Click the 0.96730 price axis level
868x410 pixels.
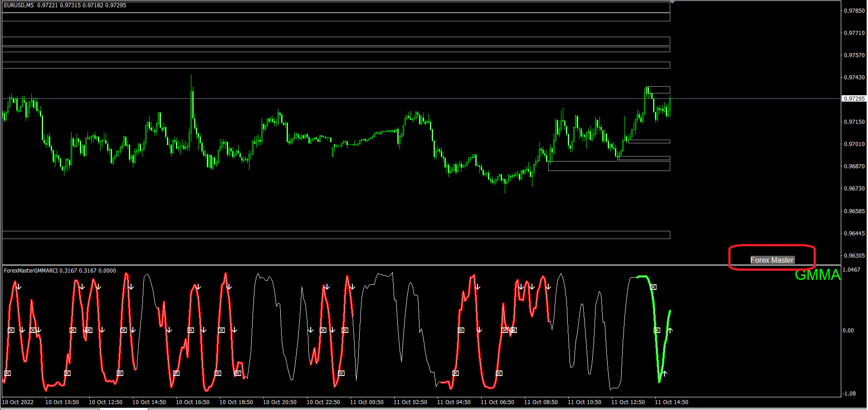click(x=854, y=189)
